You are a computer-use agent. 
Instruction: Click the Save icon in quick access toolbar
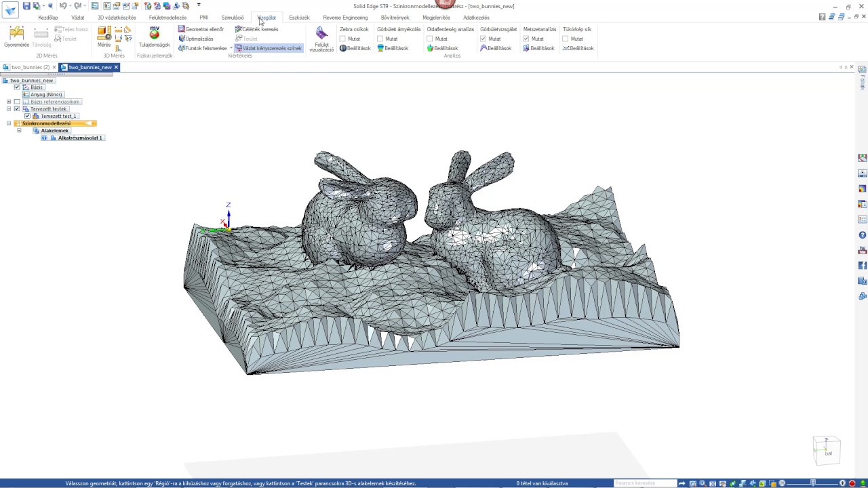(x=26, y=6)
